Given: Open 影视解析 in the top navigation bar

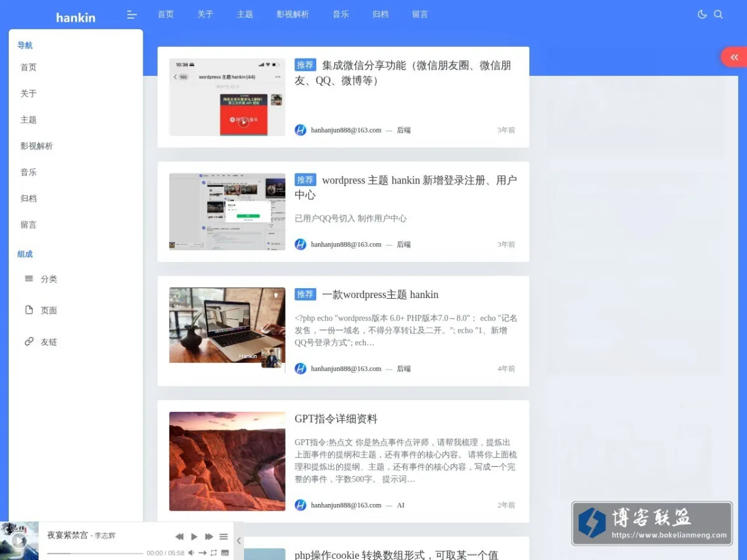Looking at the screenshot, I should pyautogui.click(x=293, y=14).
